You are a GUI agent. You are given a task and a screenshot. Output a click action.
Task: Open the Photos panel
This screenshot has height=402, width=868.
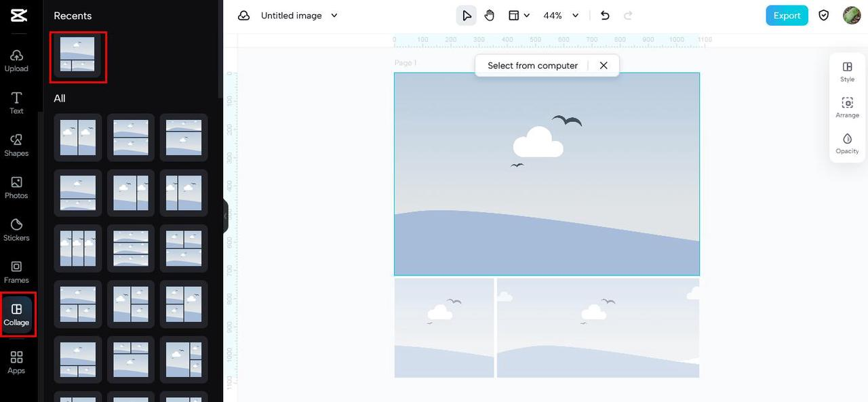tap(16, 188)
